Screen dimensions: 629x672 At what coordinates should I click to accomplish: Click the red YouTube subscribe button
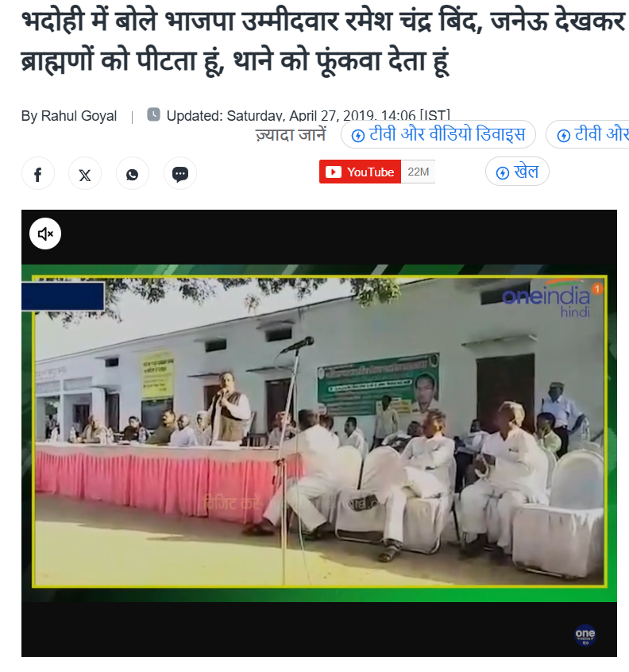point(360,172)
